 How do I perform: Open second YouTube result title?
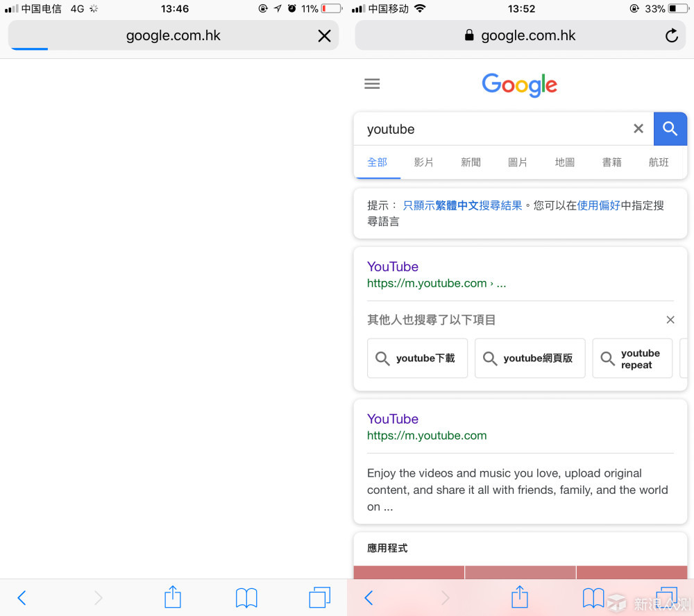pos(393,418)
